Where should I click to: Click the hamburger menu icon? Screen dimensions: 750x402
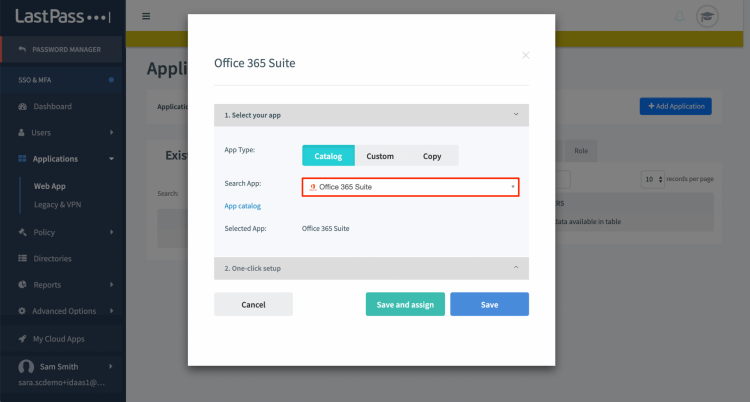coord(146,16)
